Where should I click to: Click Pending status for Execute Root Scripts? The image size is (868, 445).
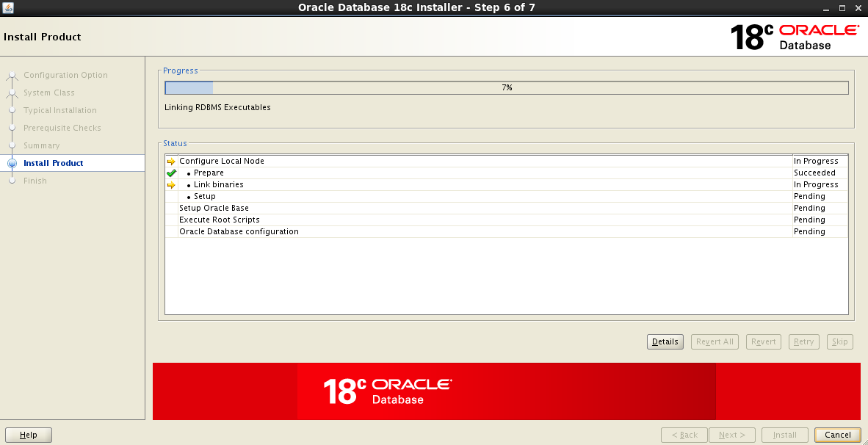click(809, 220)
